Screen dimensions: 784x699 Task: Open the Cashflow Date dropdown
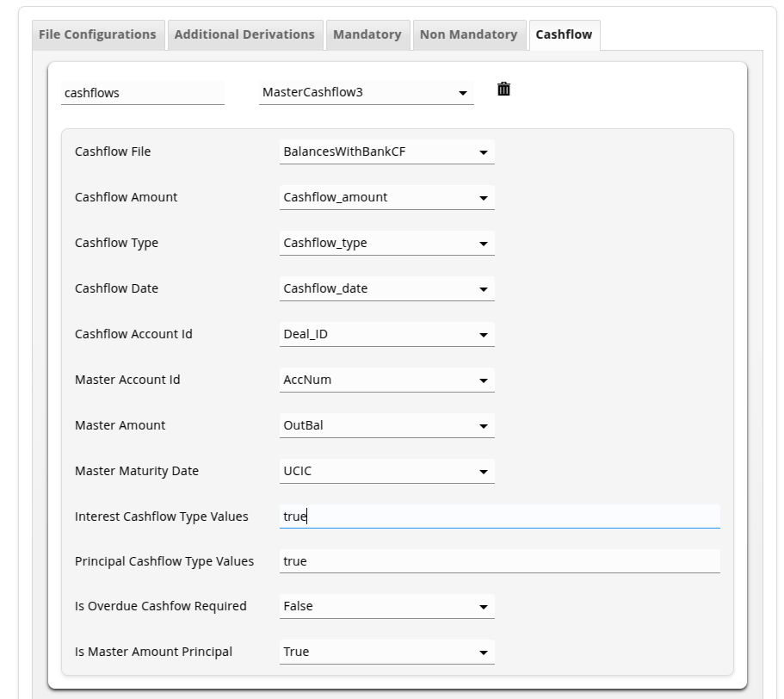[387, 288]
